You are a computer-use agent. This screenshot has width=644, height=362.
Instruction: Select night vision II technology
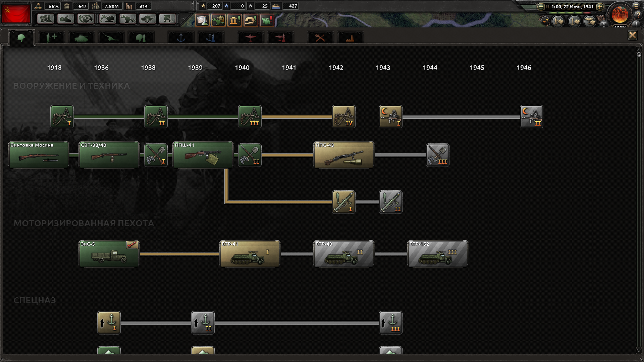pos(532,117)
